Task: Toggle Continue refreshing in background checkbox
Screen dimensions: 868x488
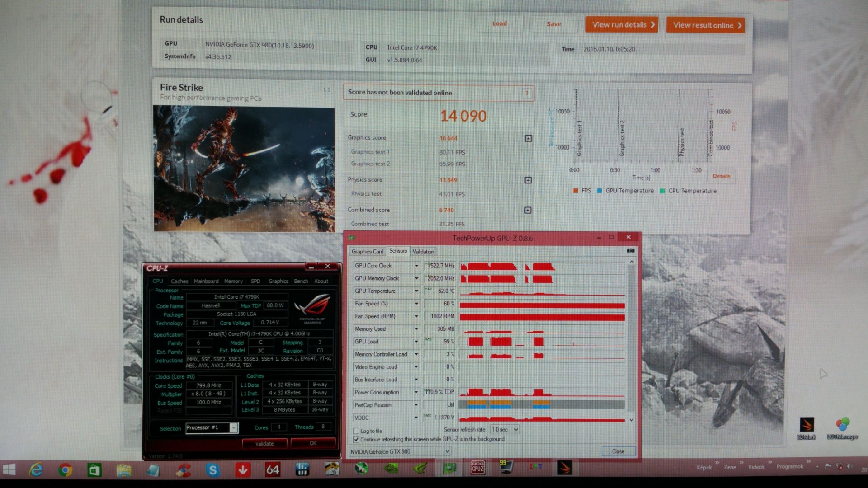Action: tap(356, 439)
